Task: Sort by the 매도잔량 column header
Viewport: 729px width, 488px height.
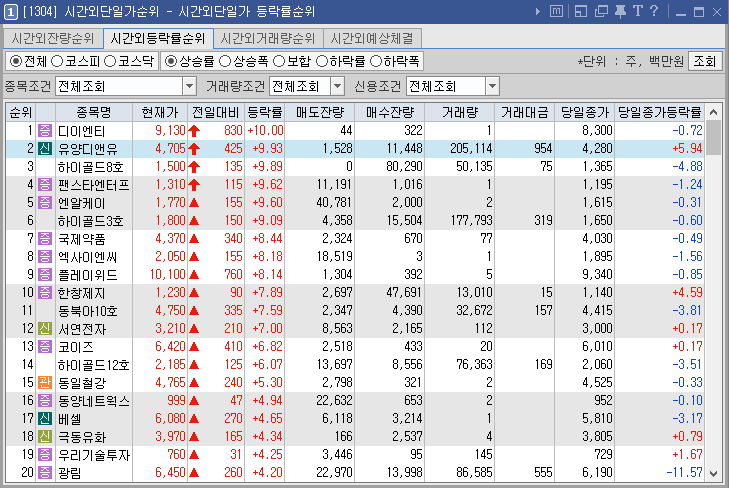Action: 320,112
